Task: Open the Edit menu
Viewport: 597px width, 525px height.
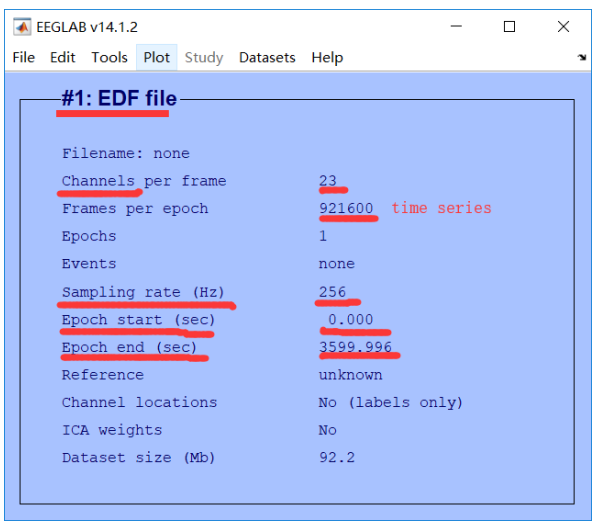Action: [x=63, y=57]
